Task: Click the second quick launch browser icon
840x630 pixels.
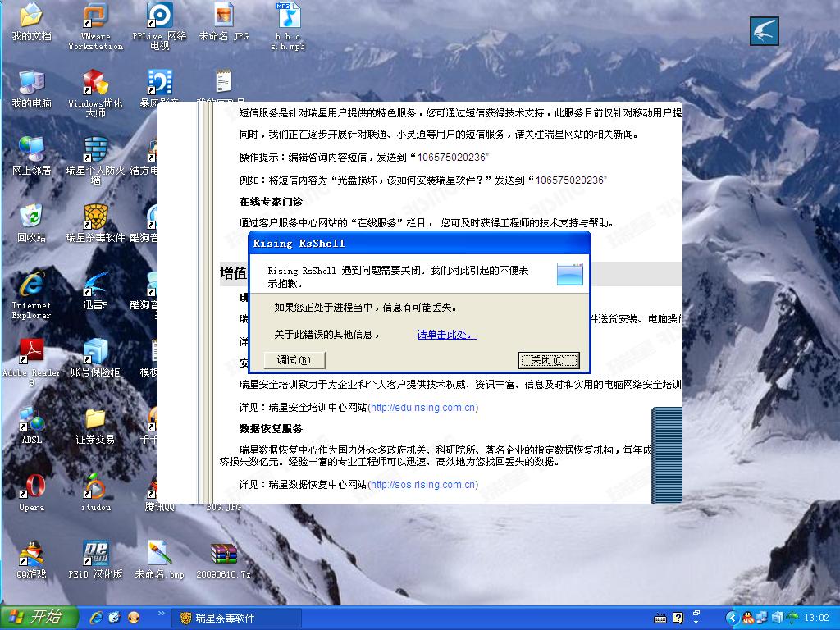Action: tap(115, 618)
